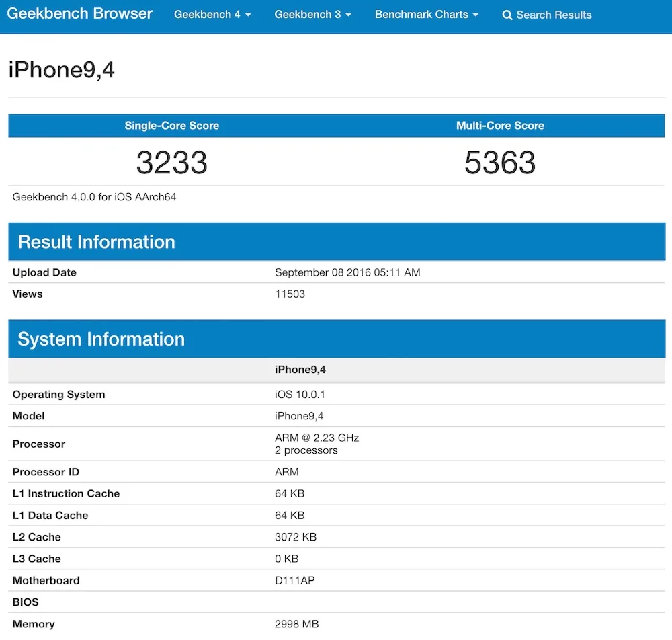Click the bold iPhone9,4 table column header
The image size is (672, 640).
click(x=300, y=370)
